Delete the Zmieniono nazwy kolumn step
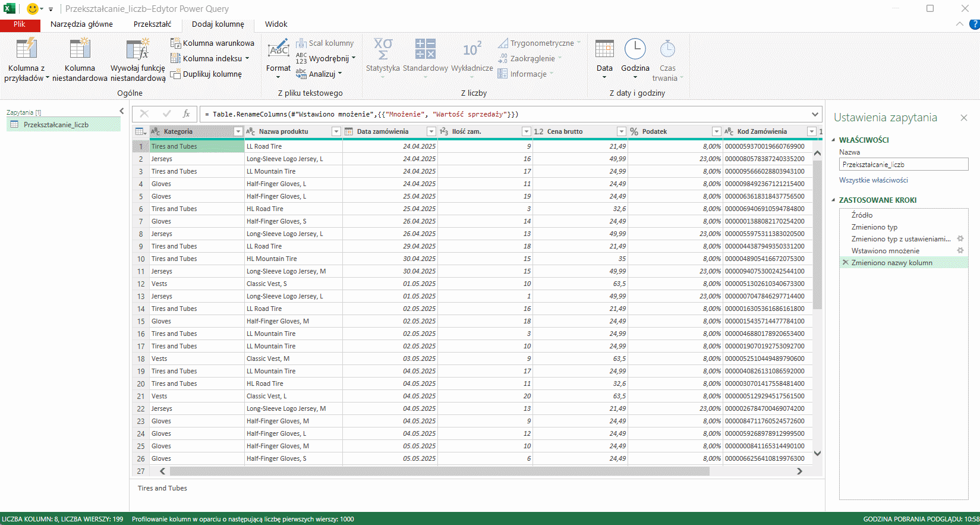 (x=845, y=262)
